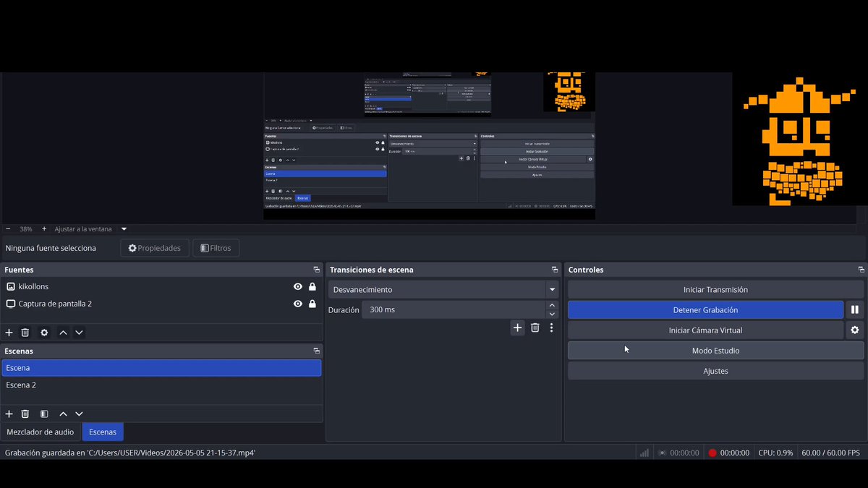
Task: Delete selected source using Fuentes trash icon
Action: pos(25,333)
